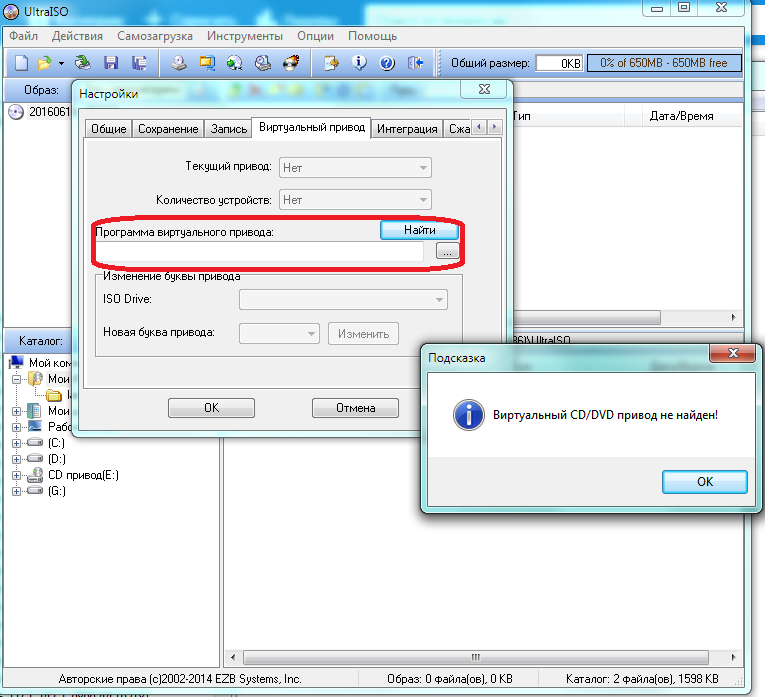
Task: Switch to the Запись tab
Action: (x=228, y=129)
